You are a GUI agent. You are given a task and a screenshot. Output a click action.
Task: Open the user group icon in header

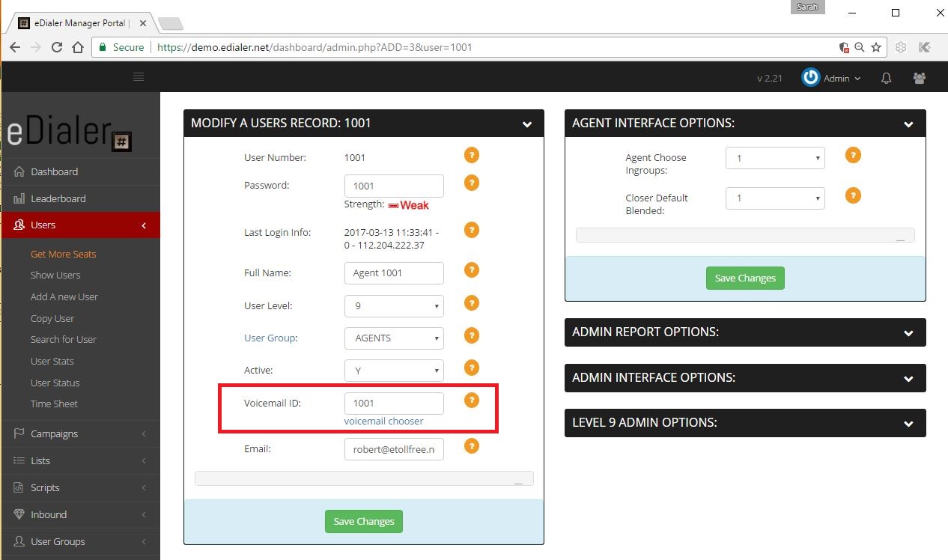(919, 78)
